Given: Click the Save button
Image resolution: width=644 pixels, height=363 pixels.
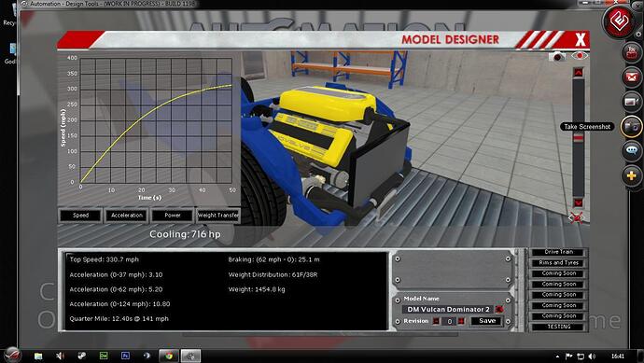Looking at the screenshot, I should tap(487, 321).
